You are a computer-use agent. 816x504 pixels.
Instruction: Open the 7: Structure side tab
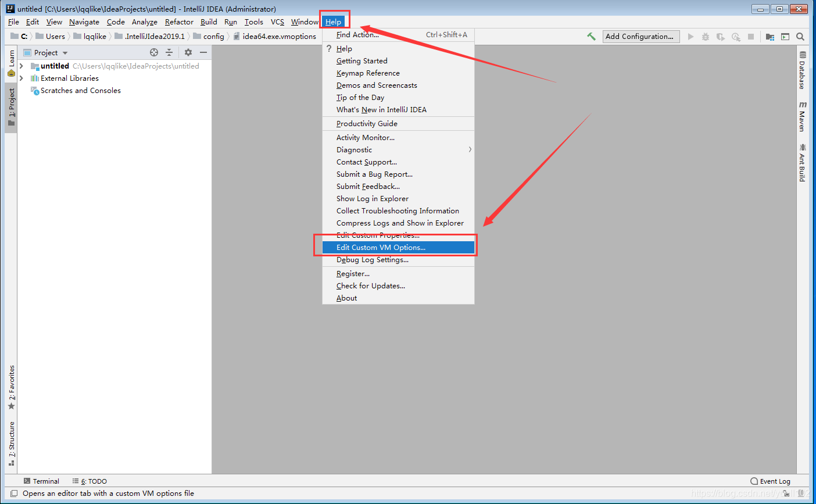pyautogui.click(x=11, y=444)
